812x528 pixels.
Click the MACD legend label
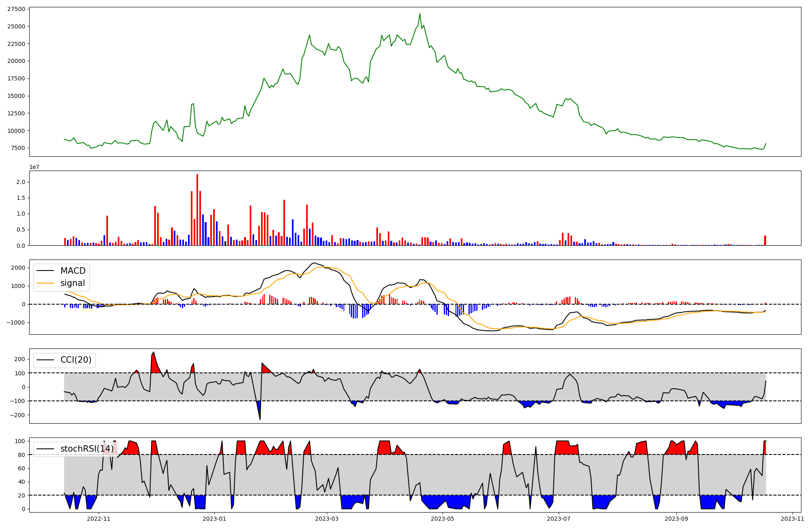pos(73,271)
